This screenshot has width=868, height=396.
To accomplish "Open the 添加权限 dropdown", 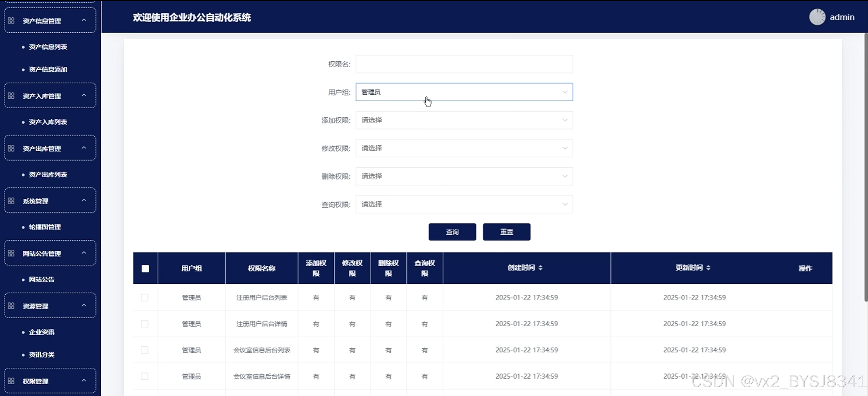I will tap(464, 120).
